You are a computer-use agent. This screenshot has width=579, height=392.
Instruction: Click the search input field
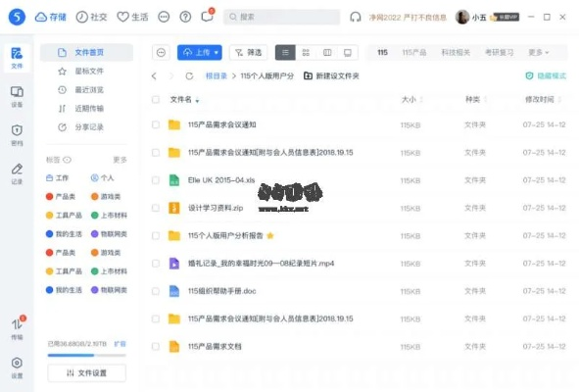(281, 17)
